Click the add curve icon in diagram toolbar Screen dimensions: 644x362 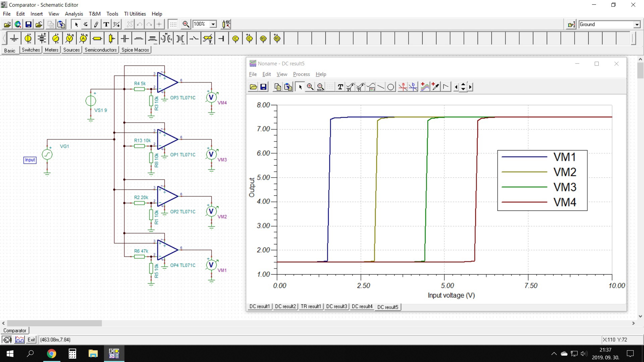[425, 87]
